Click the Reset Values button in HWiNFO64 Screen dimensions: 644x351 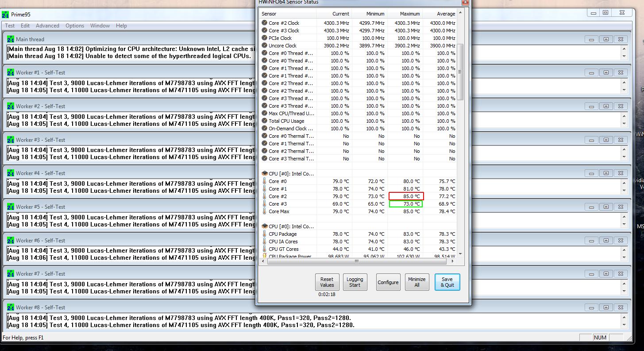327,282
